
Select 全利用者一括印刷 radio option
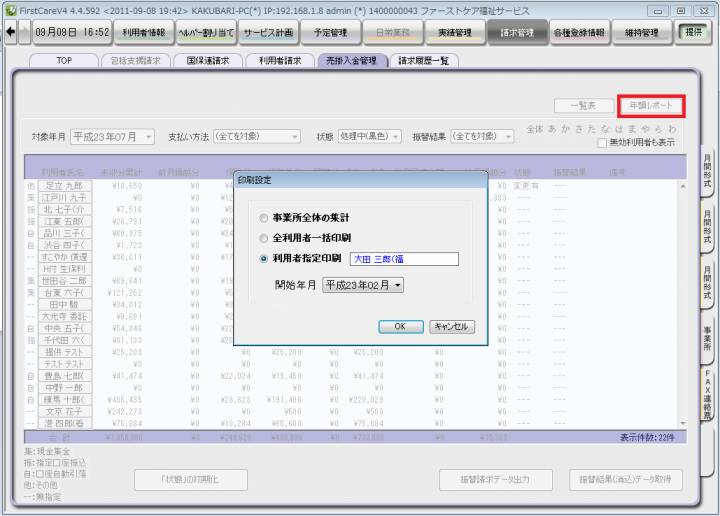(264, 238)
